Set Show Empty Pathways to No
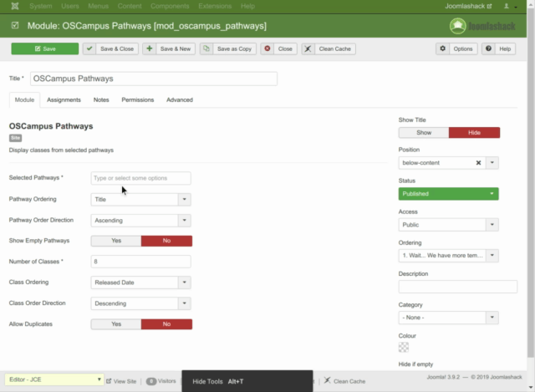535x392 pixels. pos(166,241)
